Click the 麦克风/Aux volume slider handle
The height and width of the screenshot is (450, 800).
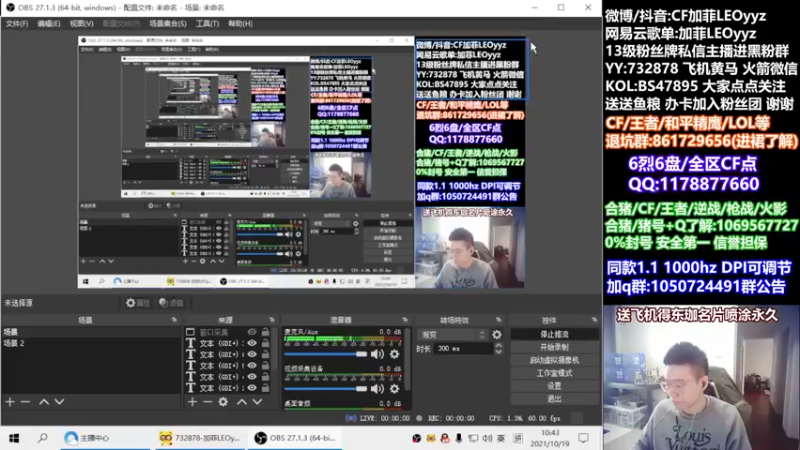(x=361, y=354)
